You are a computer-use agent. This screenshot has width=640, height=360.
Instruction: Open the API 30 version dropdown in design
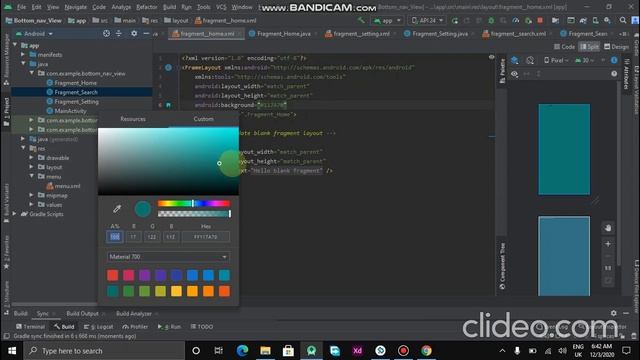click(584, 60)
